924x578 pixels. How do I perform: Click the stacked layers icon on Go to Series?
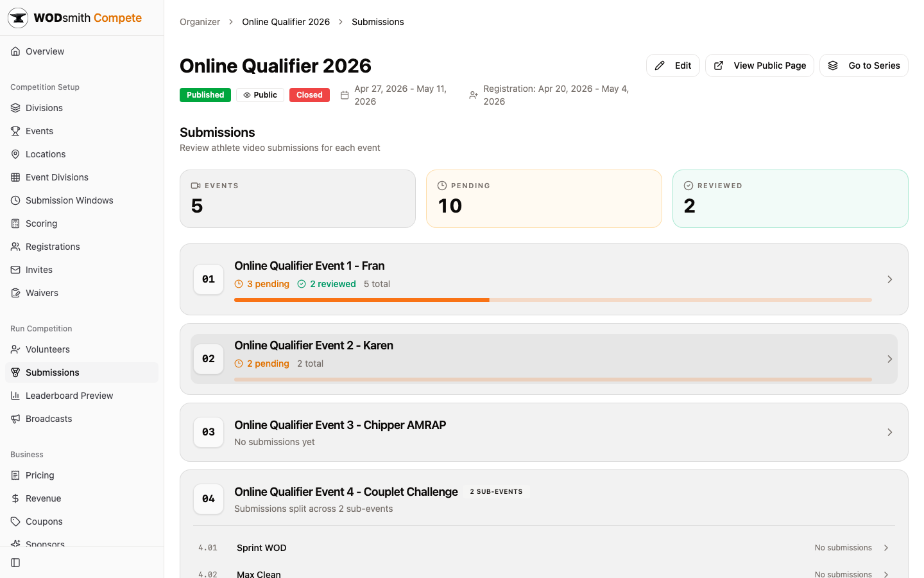coord(833,66)
